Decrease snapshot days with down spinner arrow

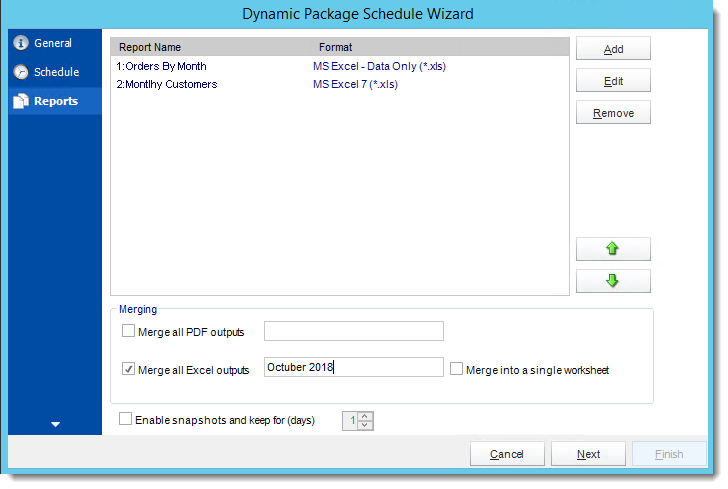pyautogui.click(x=365, y=425)
